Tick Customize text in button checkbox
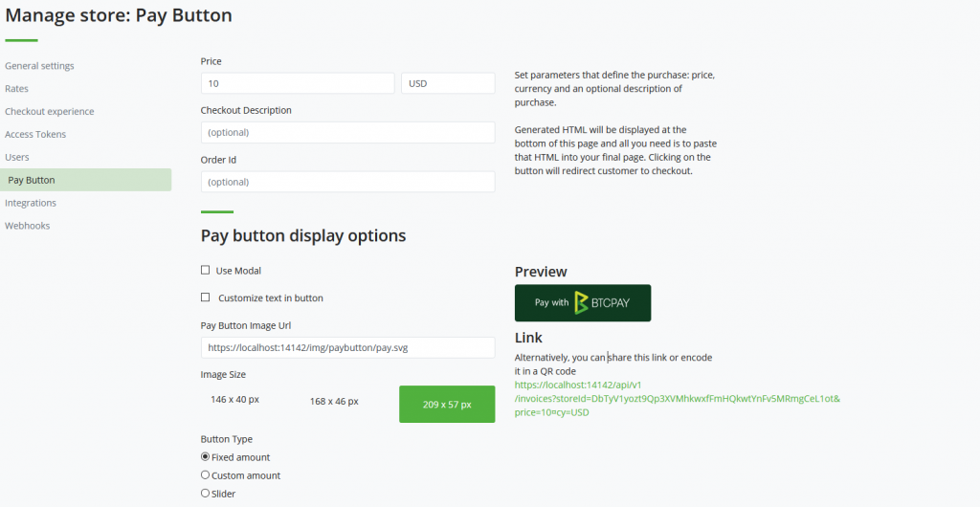This screenshot has width=980, height=507. click(x=205, y=298)
